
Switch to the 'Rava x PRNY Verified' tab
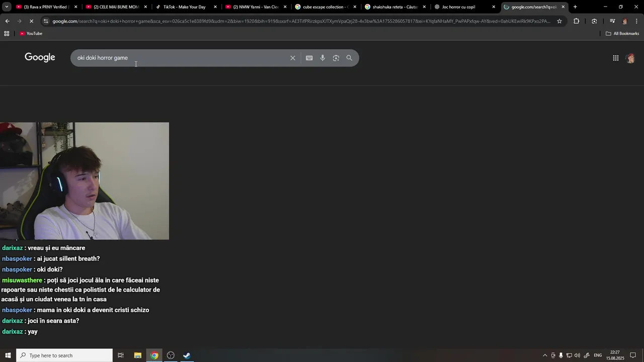(45, 7)
